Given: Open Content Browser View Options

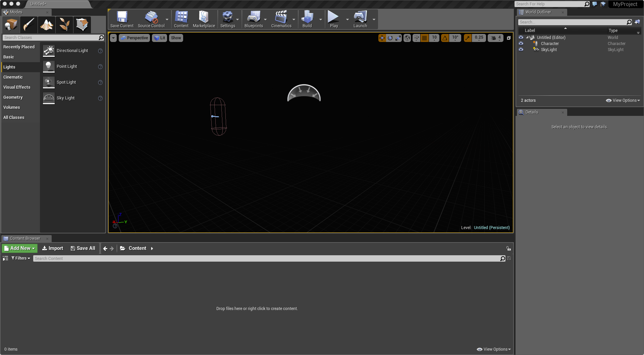Looking at the screenshot, I should pos(494,349).
